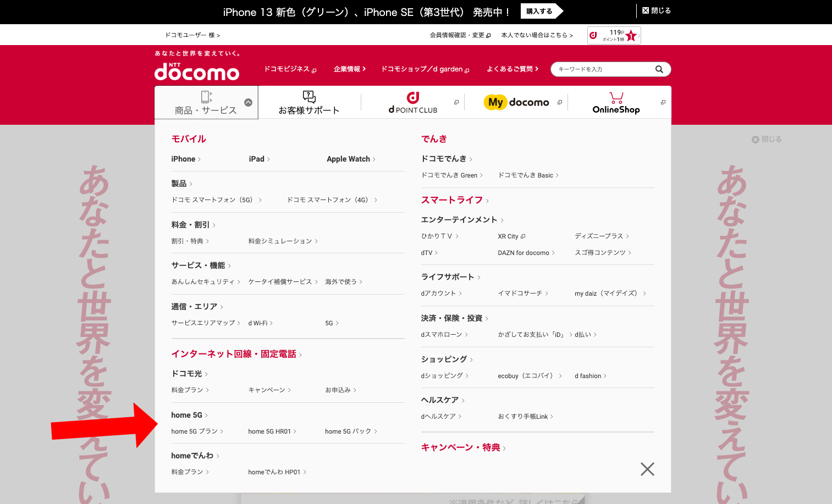Close the mega menu with the large X
This screenshot has width=832, height=504.
(x=647, y=469)
